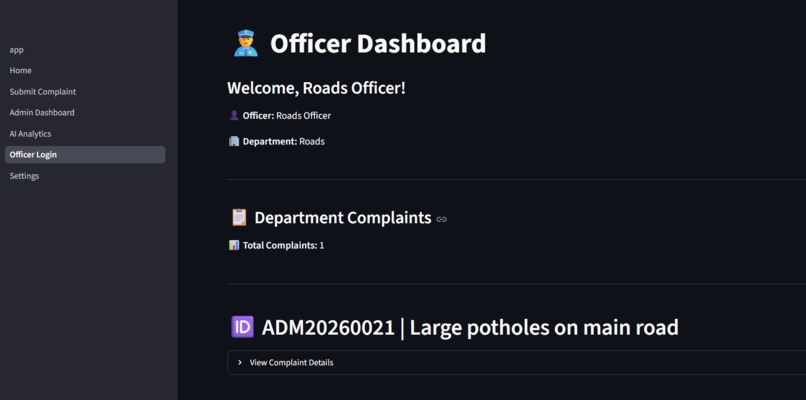This screenshot has width=806, height=400.
Task: Go to the Home page
Action: coord(21,70)
